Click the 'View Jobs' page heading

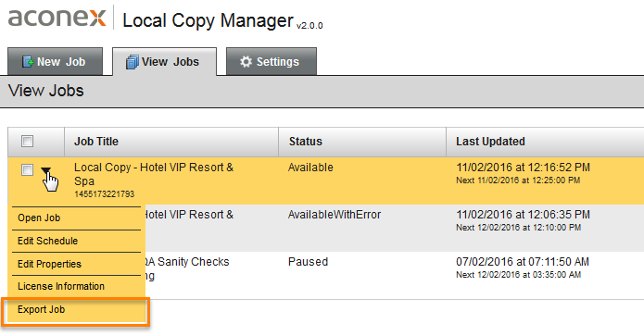click(46, 91)
